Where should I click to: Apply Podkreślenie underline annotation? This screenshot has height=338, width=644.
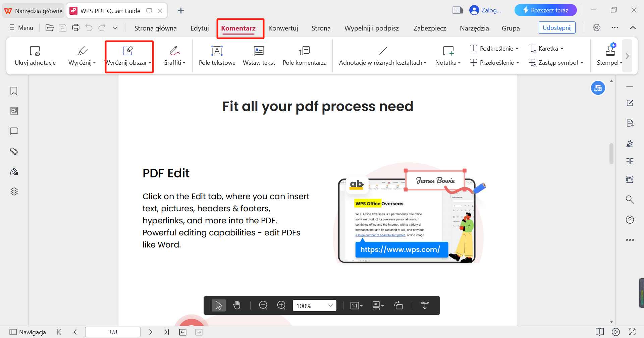coord(494,49)
